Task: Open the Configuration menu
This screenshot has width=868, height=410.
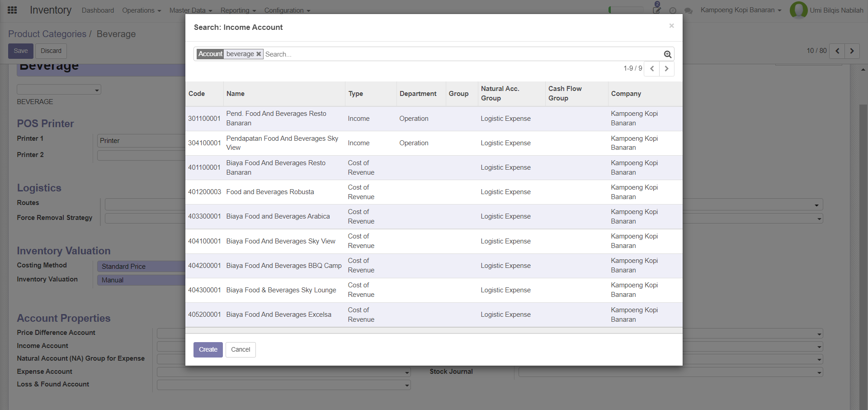Action: tap(287, 10)
